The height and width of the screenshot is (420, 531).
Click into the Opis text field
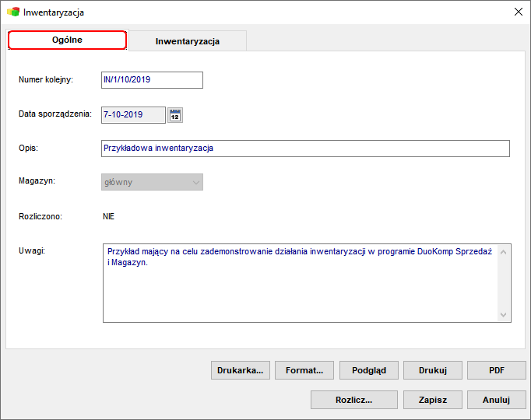pyautogui.click(x=305, y=149)
